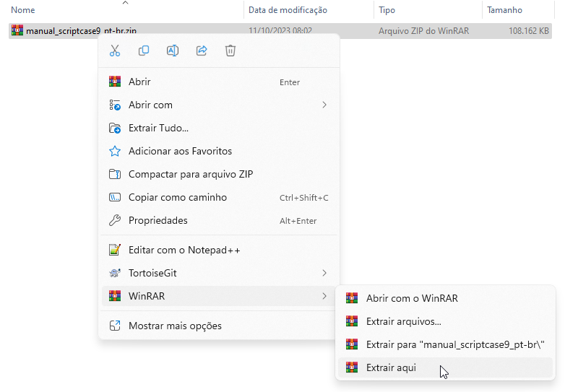The width and height of the screenshot is (565, 392).
Task: Click the wrench Propriedades icon
Action: tap(115, 220)
